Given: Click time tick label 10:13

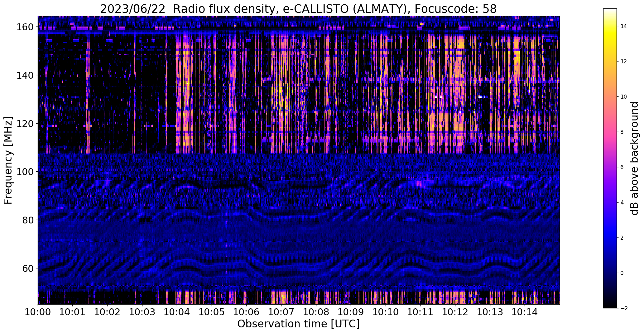Looking at the screenshot, I should coord(490,312).
